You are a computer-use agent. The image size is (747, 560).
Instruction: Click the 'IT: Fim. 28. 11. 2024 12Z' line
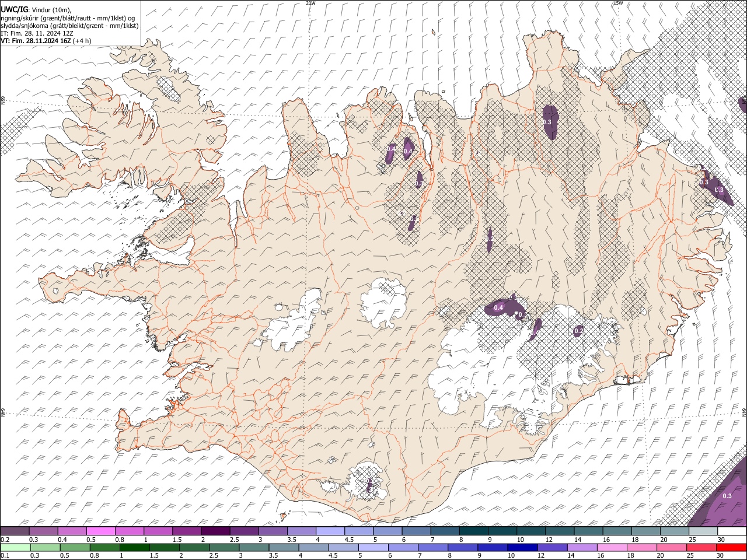click(x=37, y=33)
